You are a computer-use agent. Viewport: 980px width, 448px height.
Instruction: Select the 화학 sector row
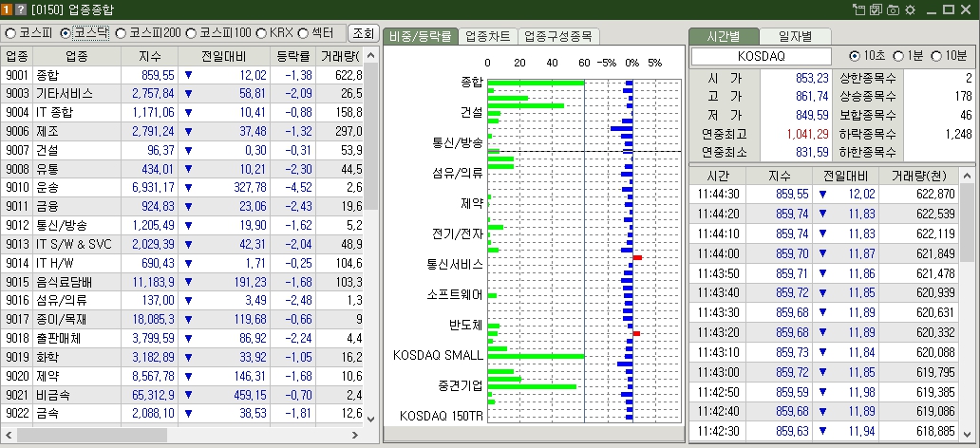point(182,358)
